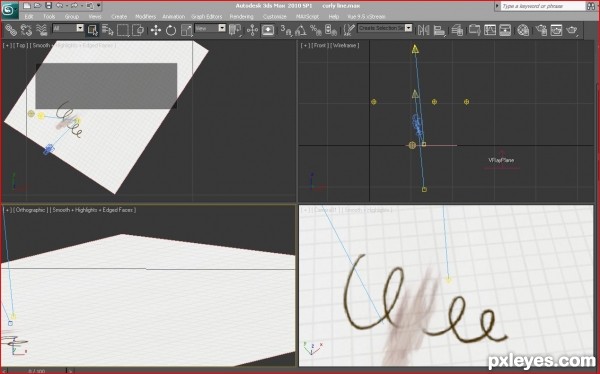This screenshot has height=374, width=600.
Task: Toggle Percent Snap
Action: pos(316,30)
